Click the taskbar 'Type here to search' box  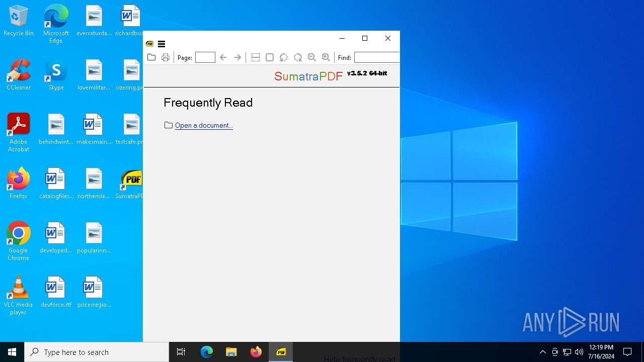coord(97,352)
